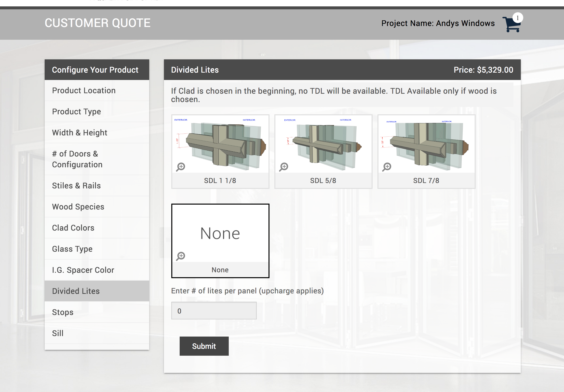The height and width of the screenshot is (392, 564).
Task: Go to Clad Colors step
Action: click(73, 228)
